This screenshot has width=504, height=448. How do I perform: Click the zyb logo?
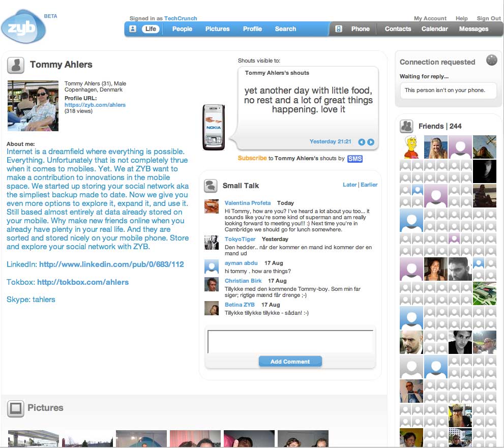[23, 27]
